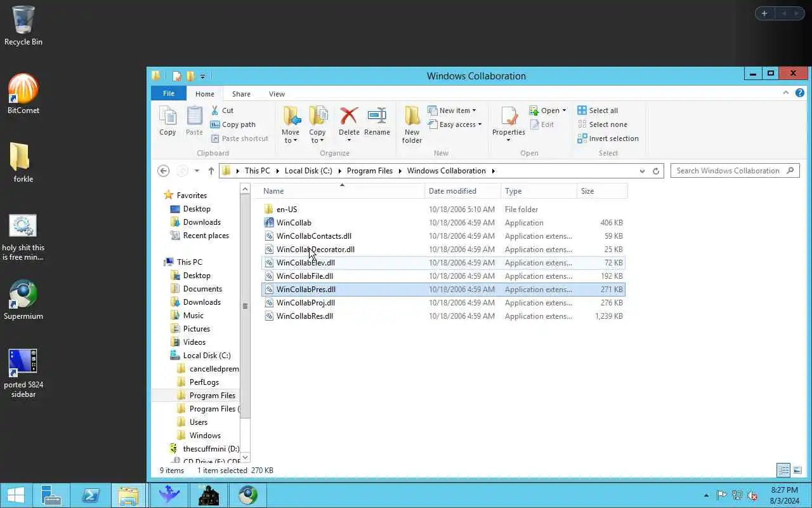Select the Supermium desktop shortcut

pyautogui.click(x=23, y=300)
